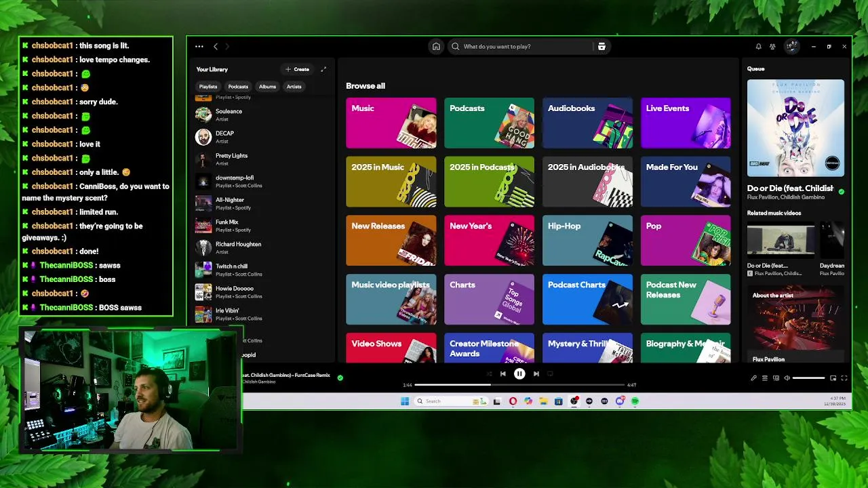Filter library by Podcasts
The image size is (868, 488).
(238, 87)
